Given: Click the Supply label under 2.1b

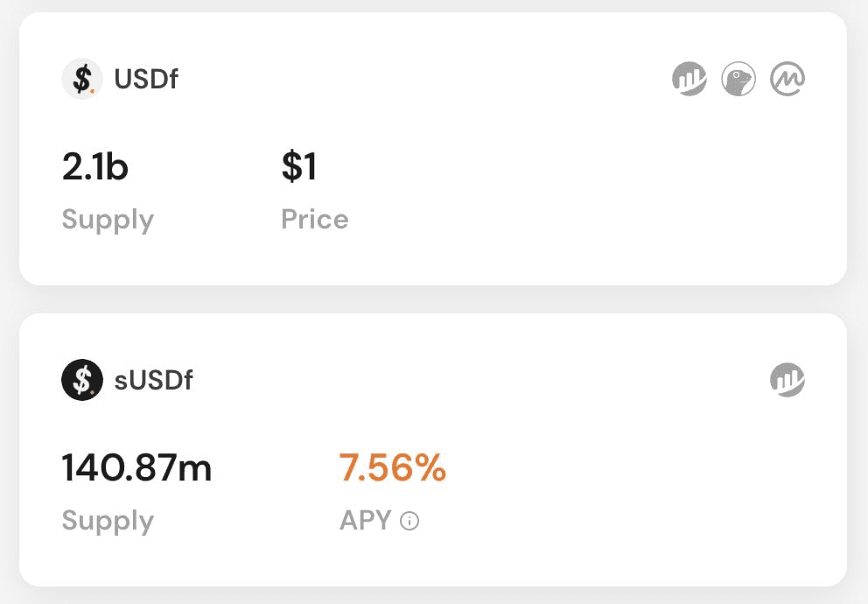Looking at the screenshot, I should coord(108,219).
